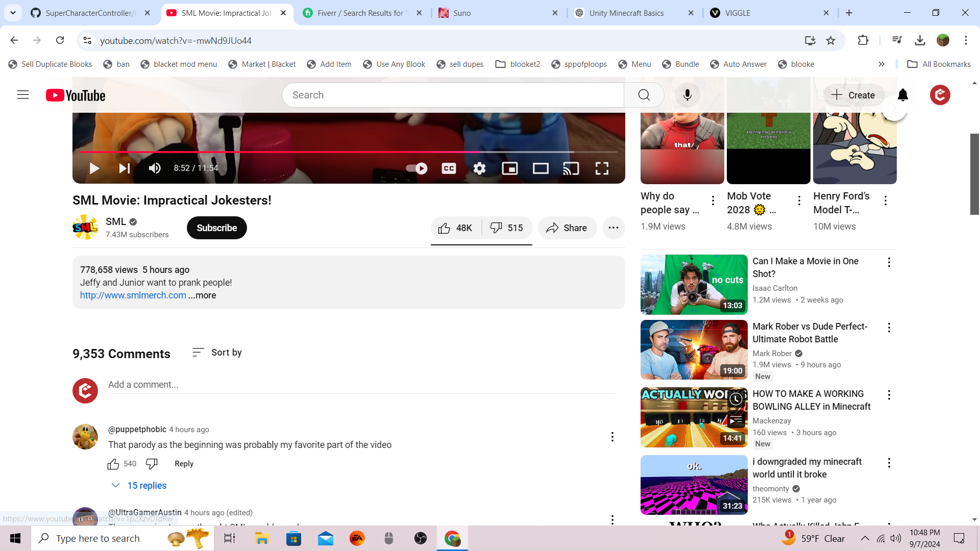The height and width of the screenshot is (551, 980).
Task: Open YouTube notifications bell
Action: (903, 95)
